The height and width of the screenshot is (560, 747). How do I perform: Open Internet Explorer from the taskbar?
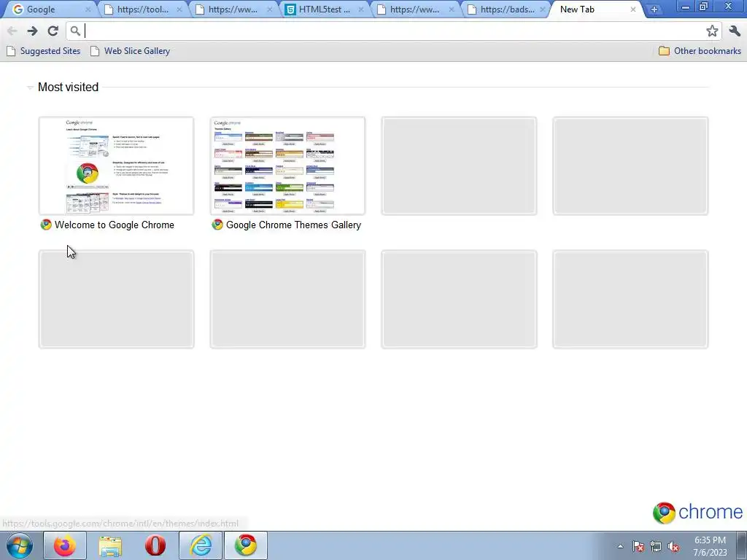tap(201, 545)
